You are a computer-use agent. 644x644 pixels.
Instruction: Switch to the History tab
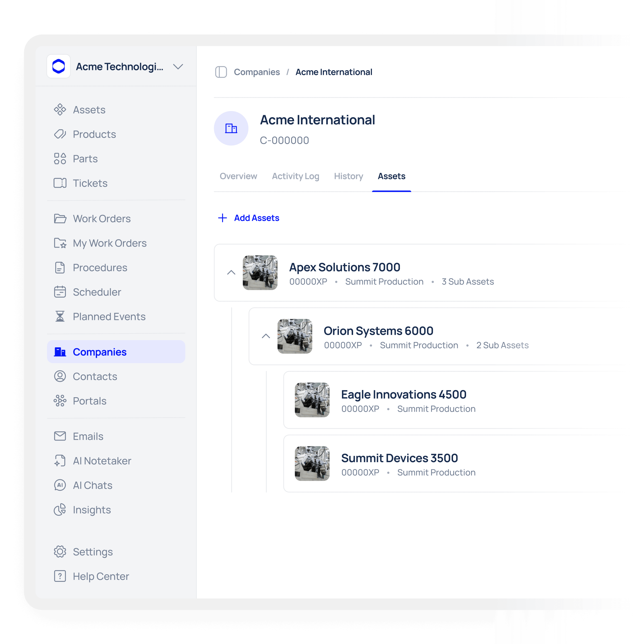coord(348,176)
